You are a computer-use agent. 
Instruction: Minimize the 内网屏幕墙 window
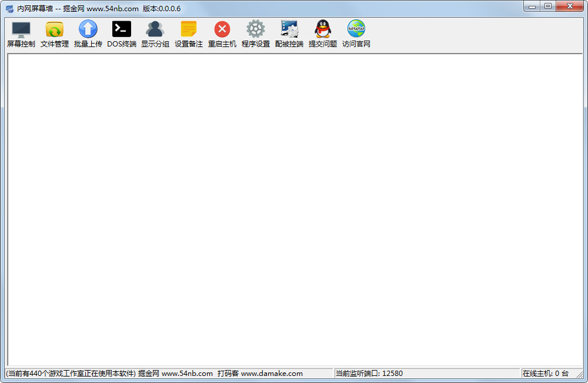tap(533, 6)
